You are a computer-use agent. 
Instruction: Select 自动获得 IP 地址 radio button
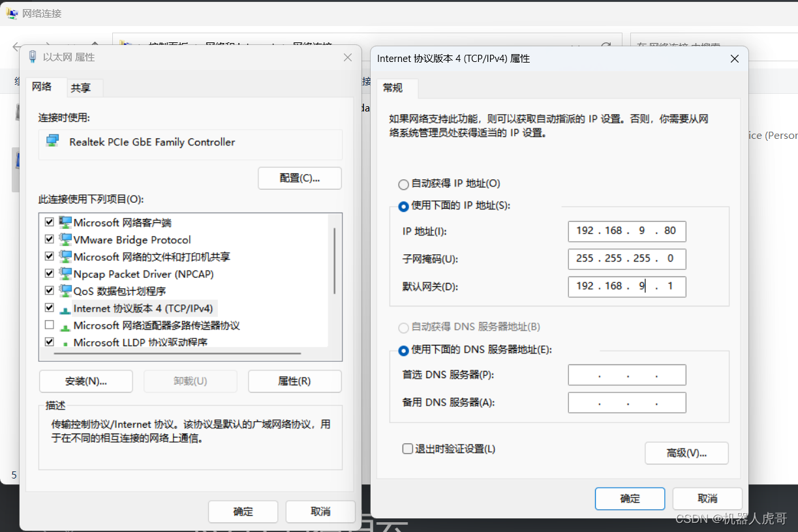[403, 184]
